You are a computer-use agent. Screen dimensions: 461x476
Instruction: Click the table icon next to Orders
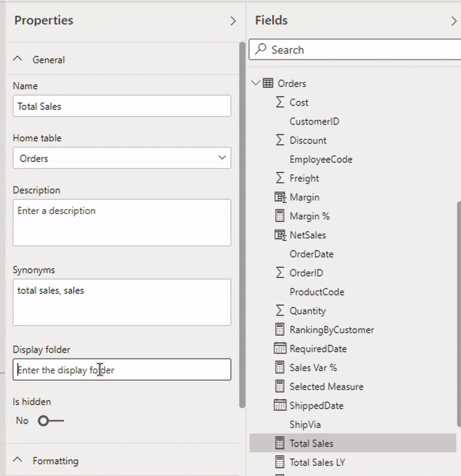click(269, 83)
